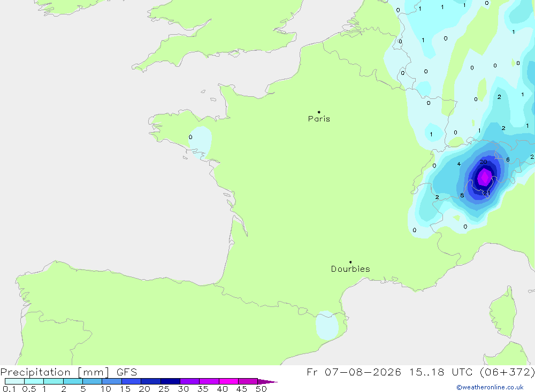
Task: Click the legend scale label '0.1'
Action: [9, 389]
